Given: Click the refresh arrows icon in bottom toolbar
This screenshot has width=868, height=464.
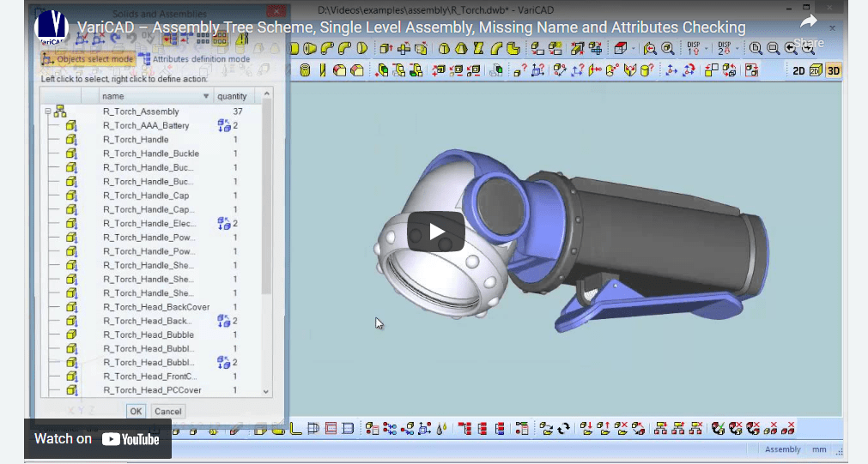Looking at the screenshot, I should [564, 429].
